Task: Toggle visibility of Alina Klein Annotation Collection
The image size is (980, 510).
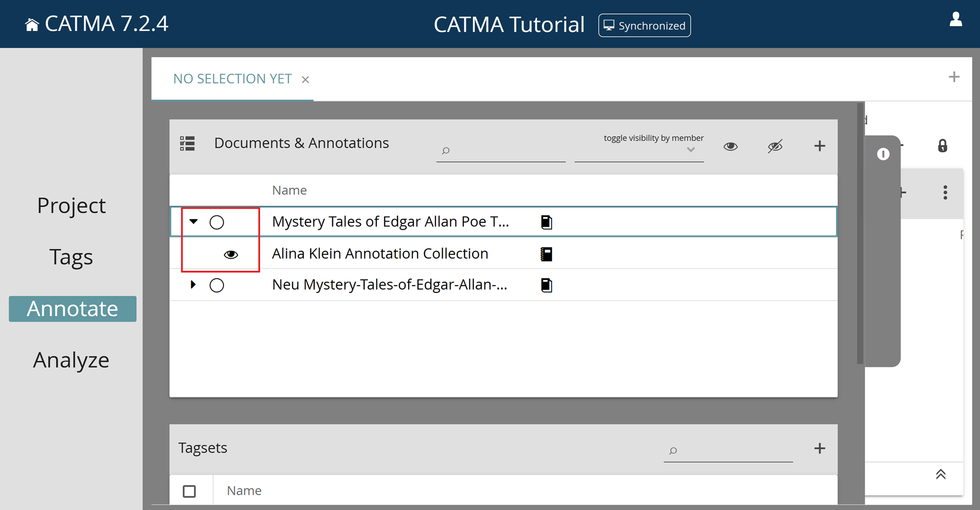Action: point(231,254)
